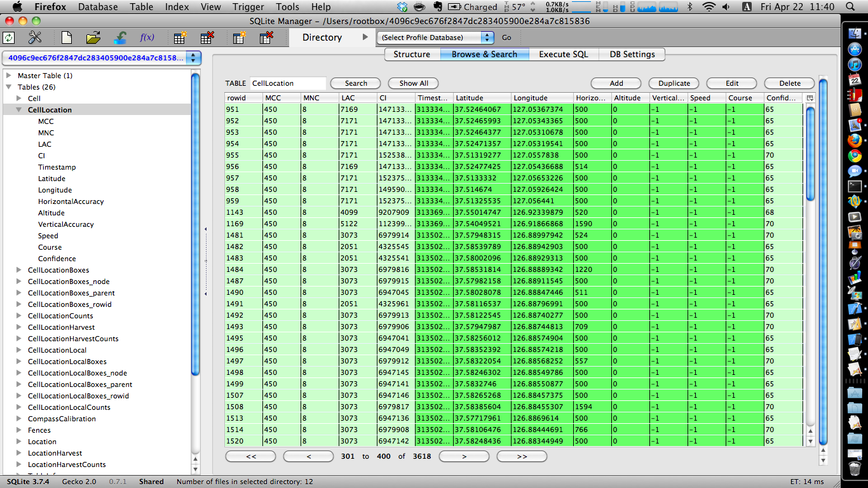Click the Connect Database open folder icon
This screenshot has width=868, height=488.
click(x=93, y=37)
